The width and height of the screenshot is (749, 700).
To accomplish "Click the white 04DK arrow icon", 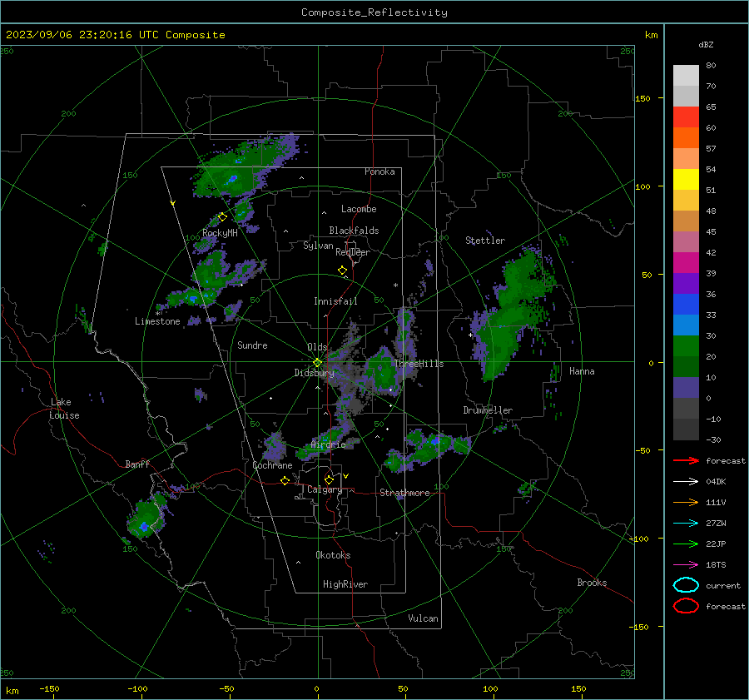I will click(686, 482).
